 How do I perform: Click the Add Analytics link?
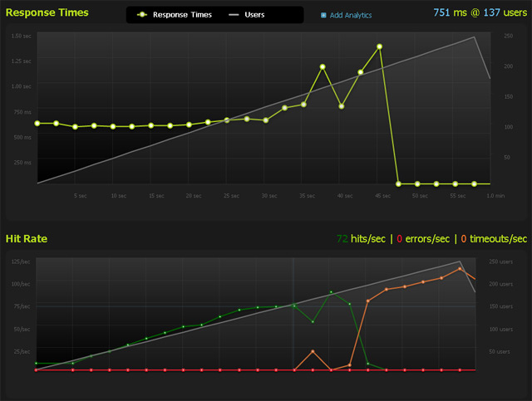(x=350, y=16)
